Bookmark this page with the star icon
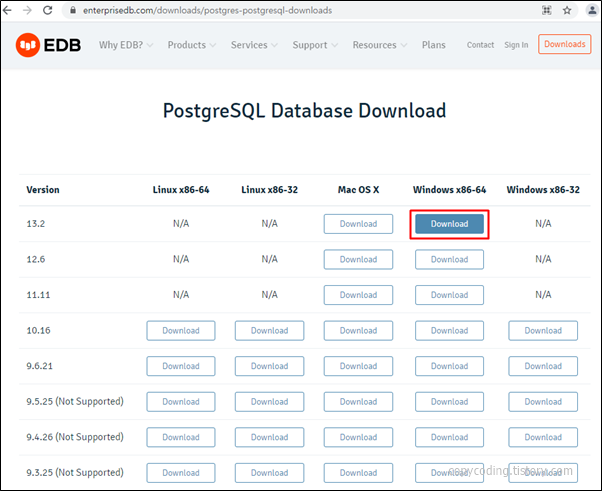 [x=567, y=10]
